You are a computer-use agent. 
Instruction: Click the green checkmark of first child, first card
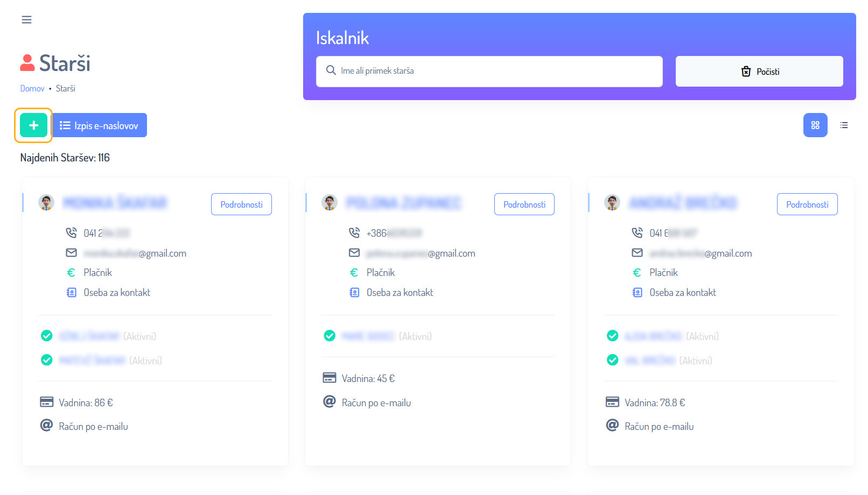pyautogui.click(x=47, y=336)
